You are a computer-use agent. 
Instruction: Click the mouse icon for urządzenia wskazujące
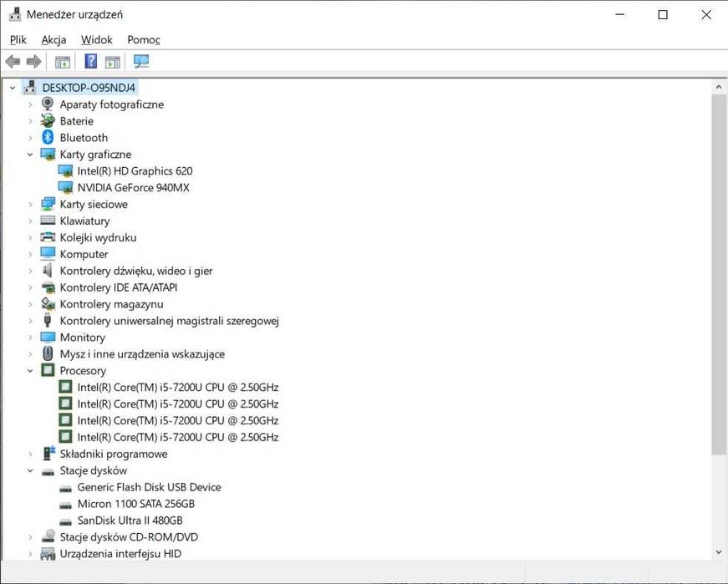[x=48, y=353]
